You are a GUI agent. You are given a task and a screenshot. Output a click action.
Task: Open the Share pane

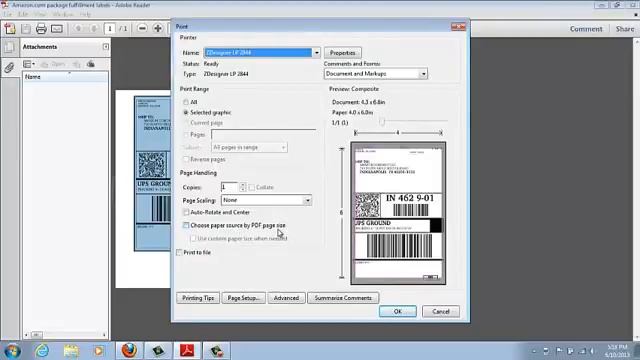pyautogui.click(x=625, y=29)
